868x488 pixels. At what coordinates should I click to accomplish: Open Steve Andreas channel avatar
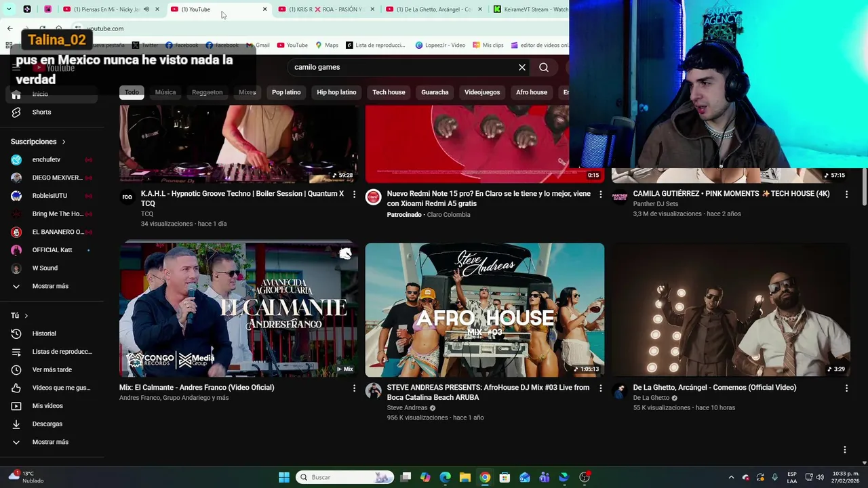click(x=373, y=391)
